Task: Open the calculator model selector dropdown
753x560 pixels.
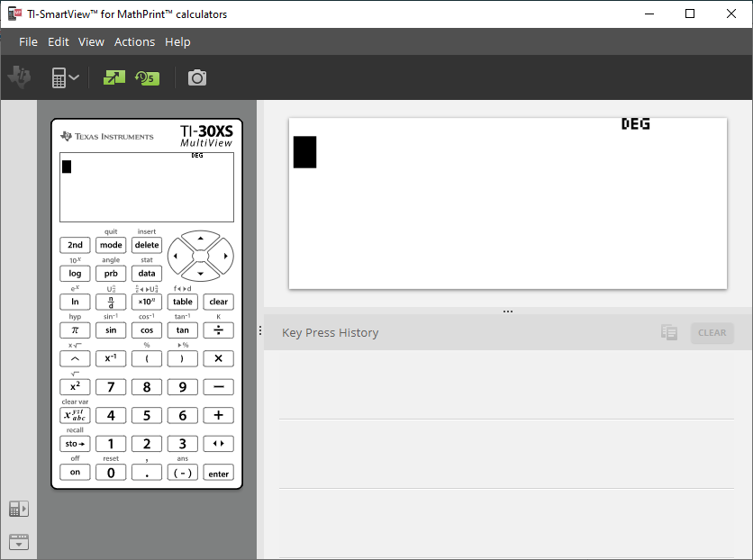Action: [65, 77]
